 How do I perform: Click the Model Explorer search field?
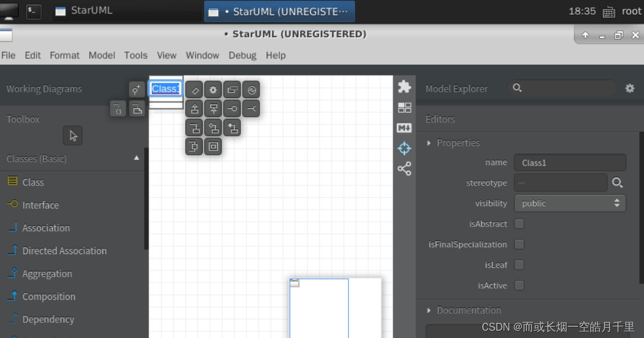pos(562,88)
